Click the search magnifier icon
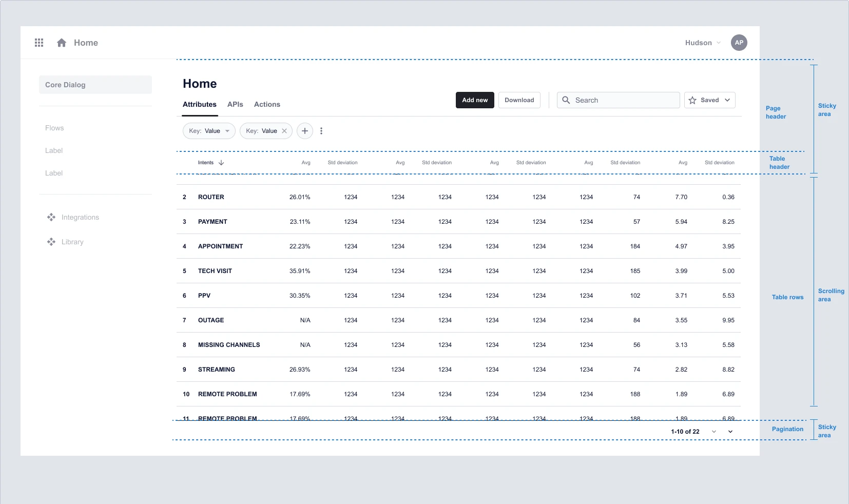Viewport: 849px width, 504px height. click(x=566, y=100)
